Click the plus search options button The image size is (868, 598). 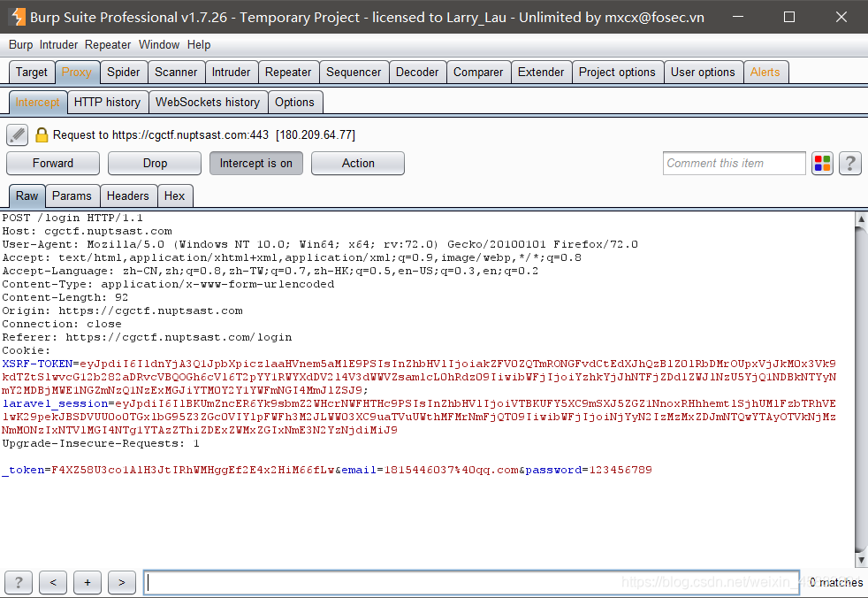88,582
